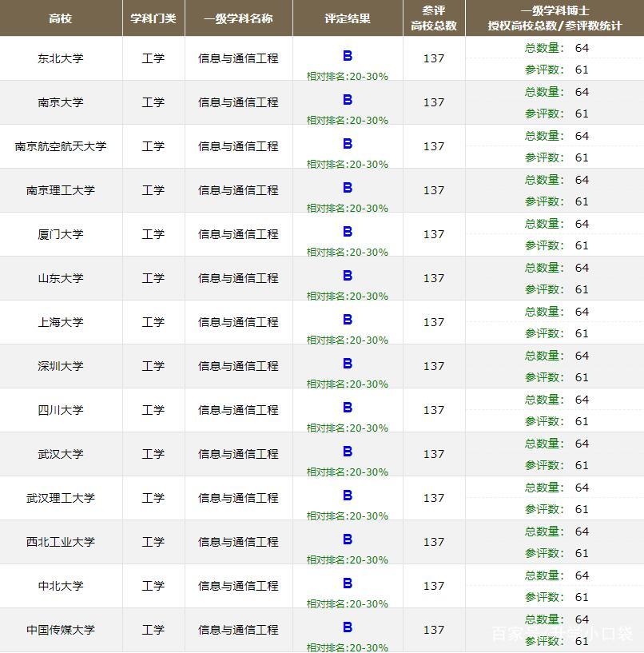
Task: Select 137 in the 武汉大学 row
Action: [434, 454]
